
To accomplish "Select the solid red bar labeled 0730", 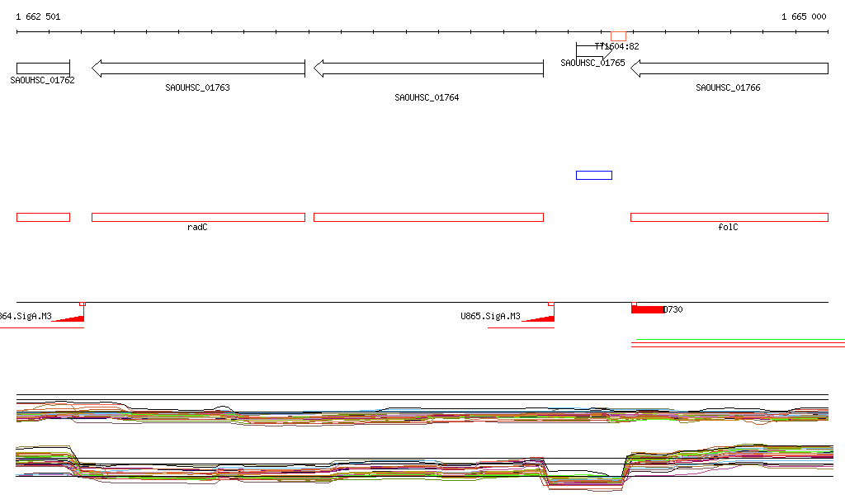I will pos(647,309).
